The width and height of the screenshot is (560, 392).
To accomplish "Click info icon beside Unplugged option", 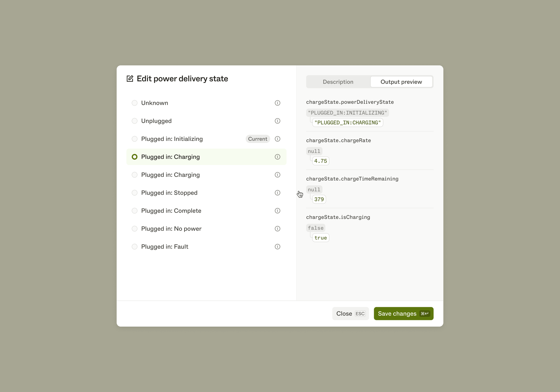I will (277, 121).
